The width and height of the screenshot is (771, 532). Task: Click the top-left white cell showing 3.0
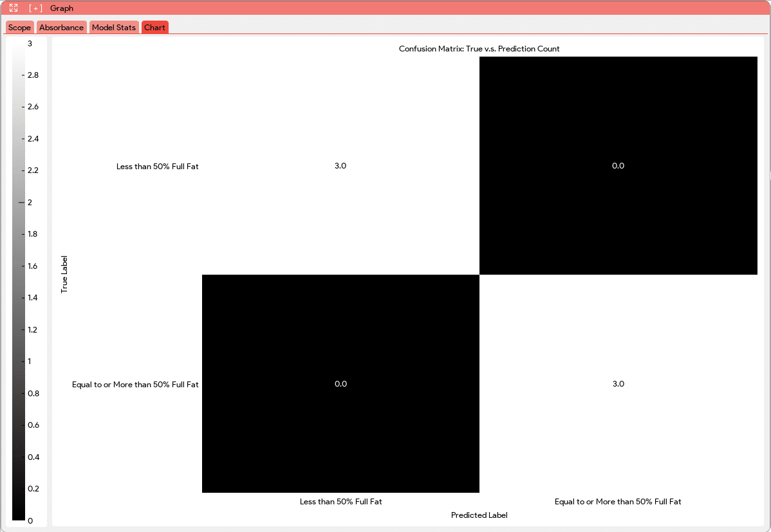pyautogui.click(x=340, y=165)
